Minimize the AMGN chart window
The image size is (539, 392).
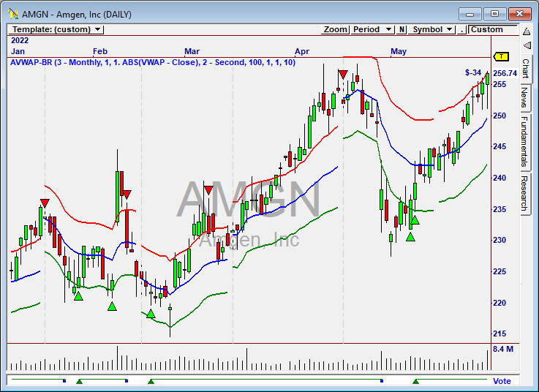(x=470, y=14)
